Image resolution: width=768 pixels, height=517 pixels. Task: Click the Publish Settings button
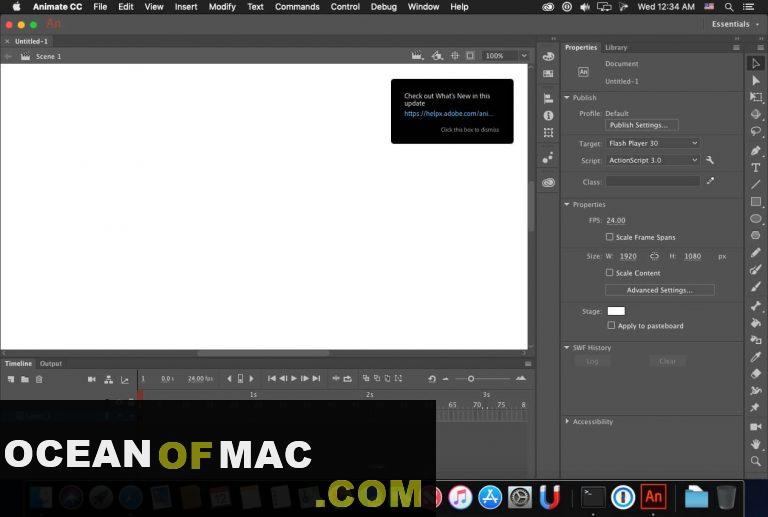[642, 125]
